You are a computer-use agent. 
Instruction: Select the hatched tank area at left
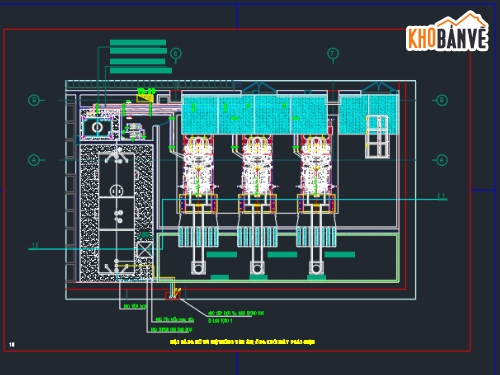click(117, 213)
